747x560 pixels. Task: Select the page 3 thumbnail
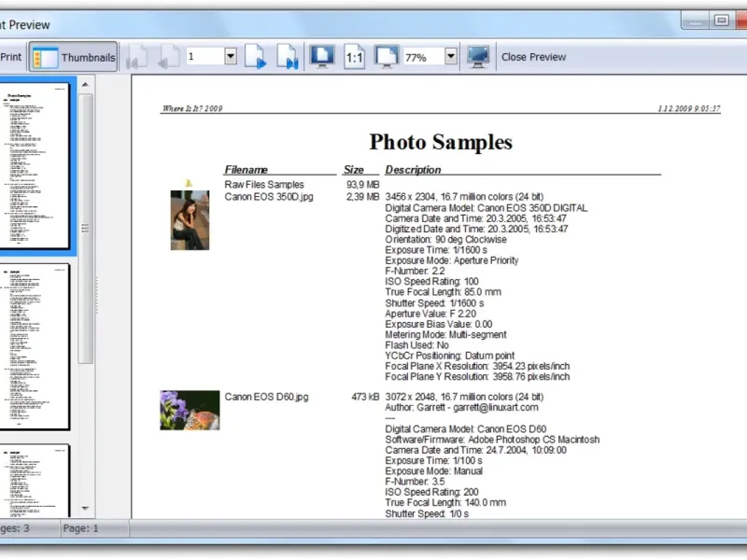click(35, 481)
